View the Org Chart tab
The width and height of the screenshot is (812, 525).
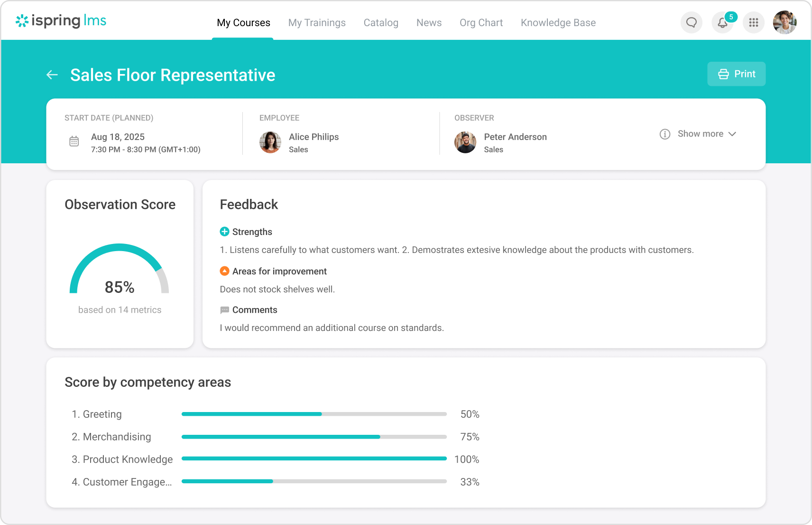pos(481,23)
